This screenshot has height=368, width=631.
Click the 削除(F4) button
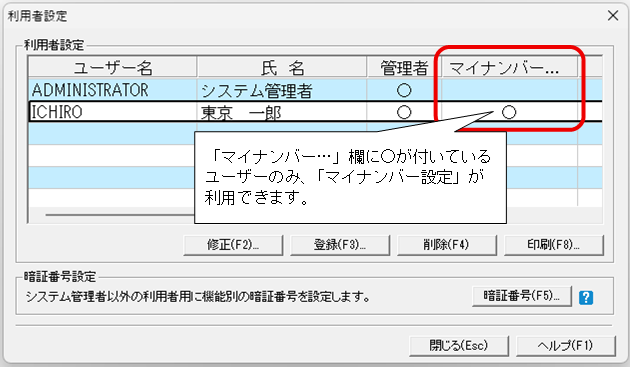tap(447, 245)
